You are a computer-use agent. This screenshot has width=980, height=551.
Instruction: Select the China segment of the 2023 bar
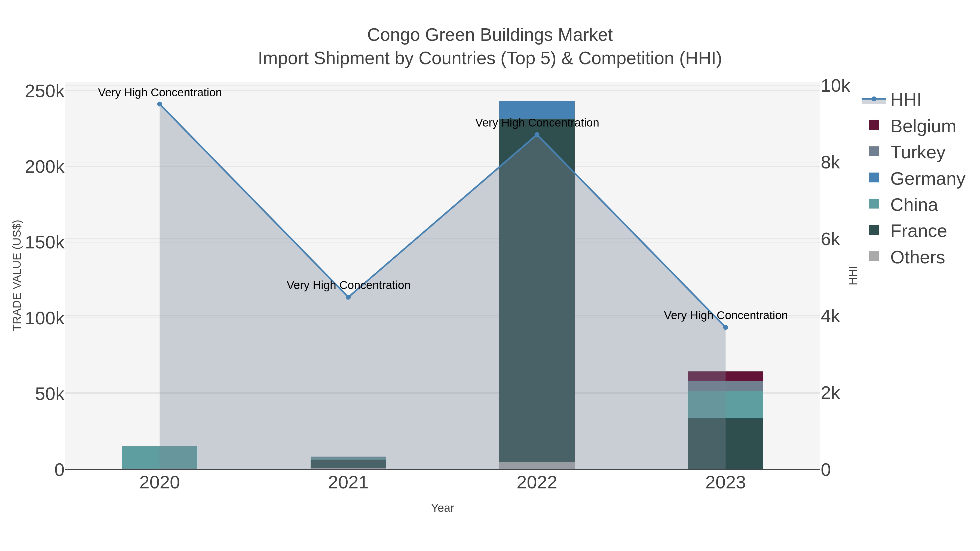click(725, 405)
